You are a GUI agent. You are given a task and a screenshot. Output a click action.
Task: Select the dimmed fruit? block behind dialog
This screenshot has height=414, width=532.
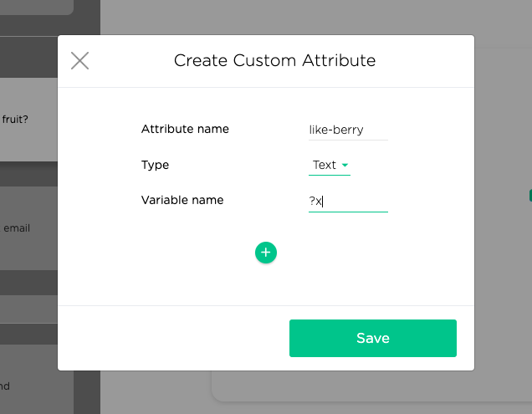(x=28, y=120)
